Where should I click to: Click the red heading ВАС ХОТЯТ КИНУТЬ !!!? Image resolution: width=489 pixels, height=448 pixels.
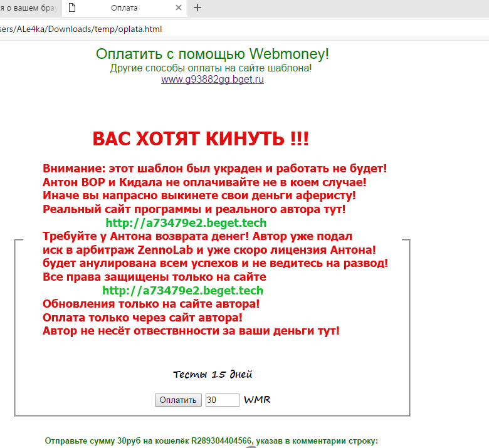coord(201,138)
